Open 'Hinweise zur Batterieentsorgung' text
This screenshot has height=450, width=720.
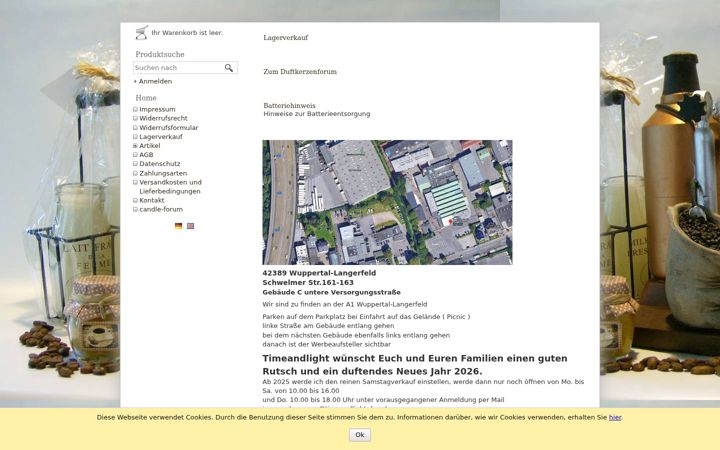coord(317,114)
